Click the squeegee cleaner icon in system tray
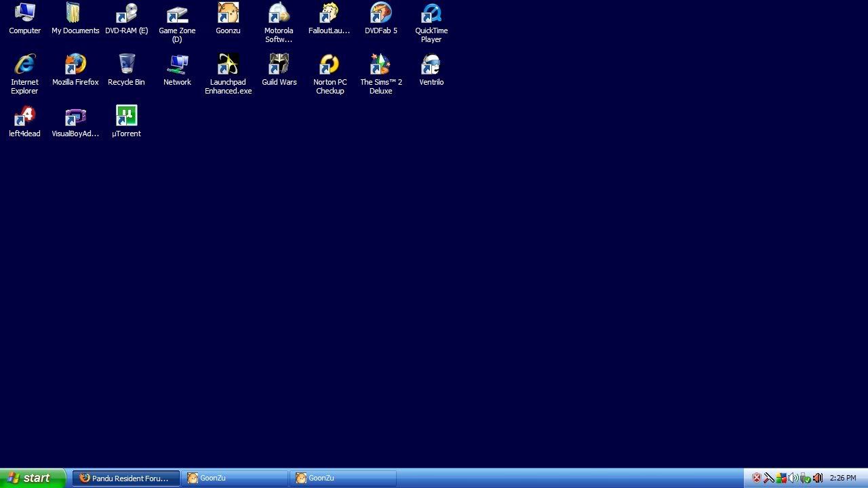868x488 pixels. point(769,478)
